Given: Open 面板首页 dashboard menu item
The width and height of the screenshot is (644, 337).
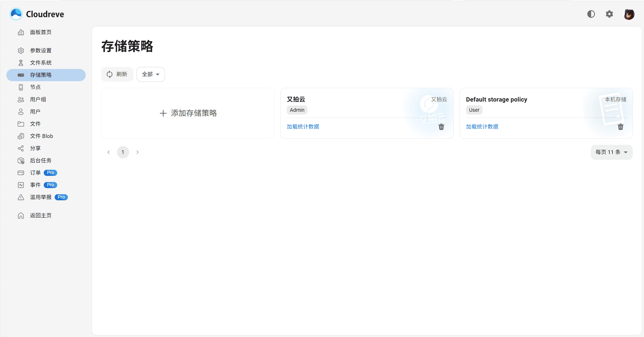Looking at the screenshot, I should (x=41, y=32).
